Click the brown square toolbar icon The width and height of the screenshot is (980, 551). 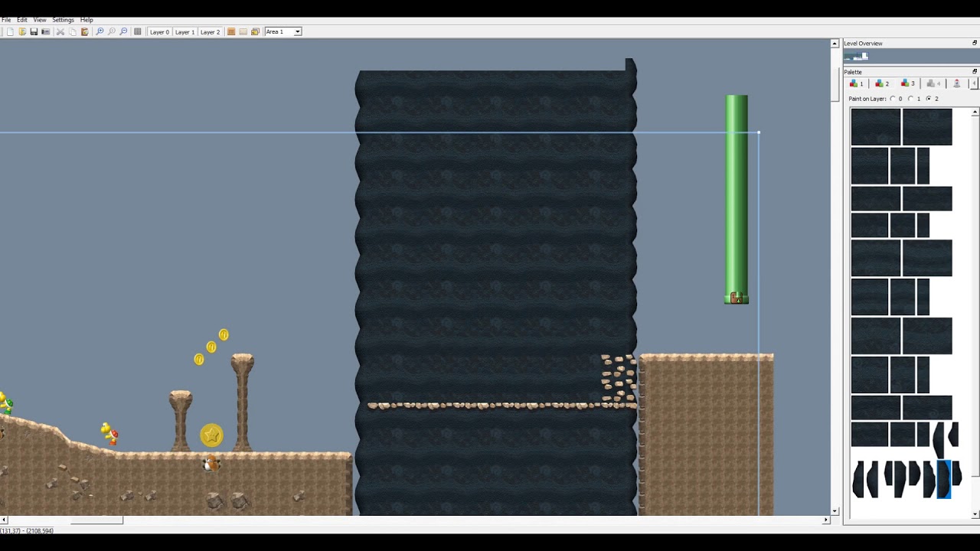[x=231, y=32]
